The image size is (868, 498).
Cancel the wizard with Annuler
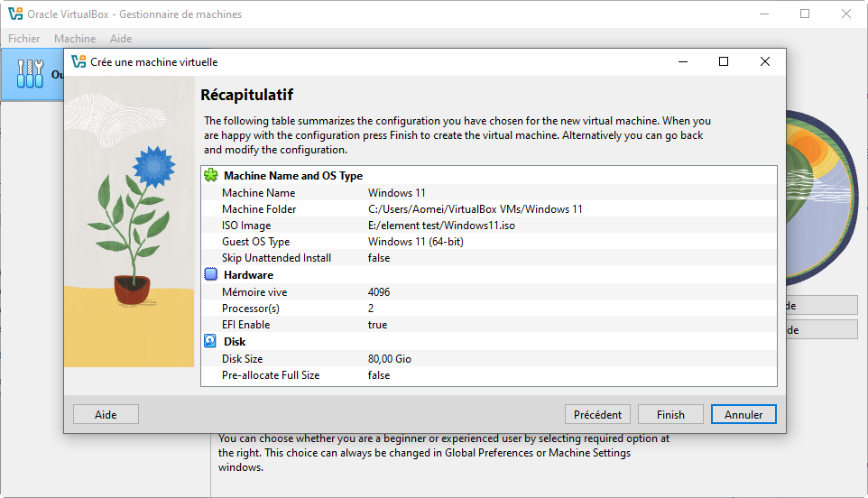pyautogui.click(x=743, y=415)
